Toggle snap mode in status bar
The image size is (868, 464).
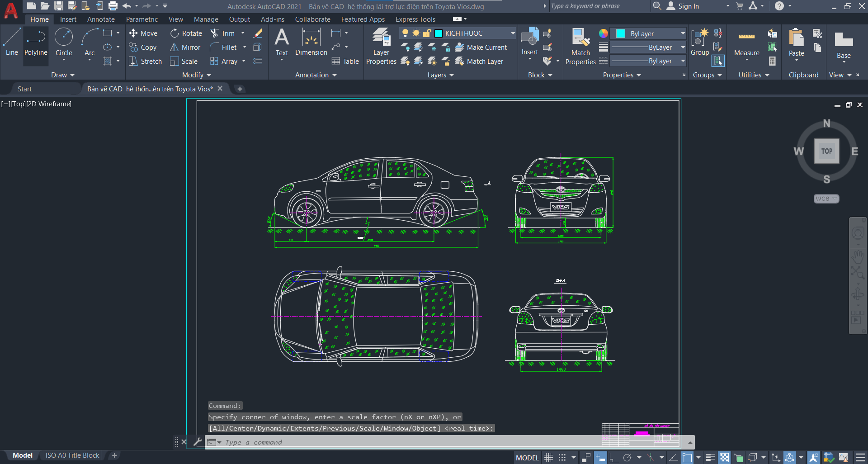(x=562, y=458)
